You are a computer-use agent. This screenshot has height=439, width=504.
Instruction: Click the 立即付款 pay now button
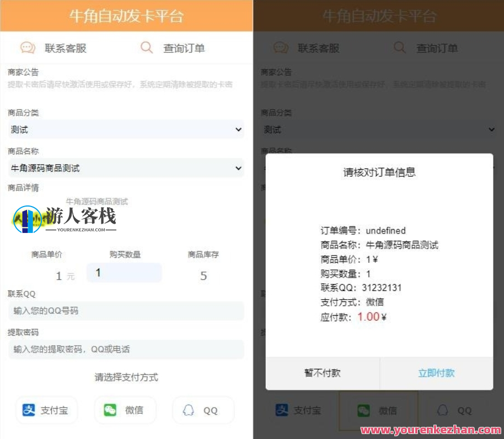436,373
